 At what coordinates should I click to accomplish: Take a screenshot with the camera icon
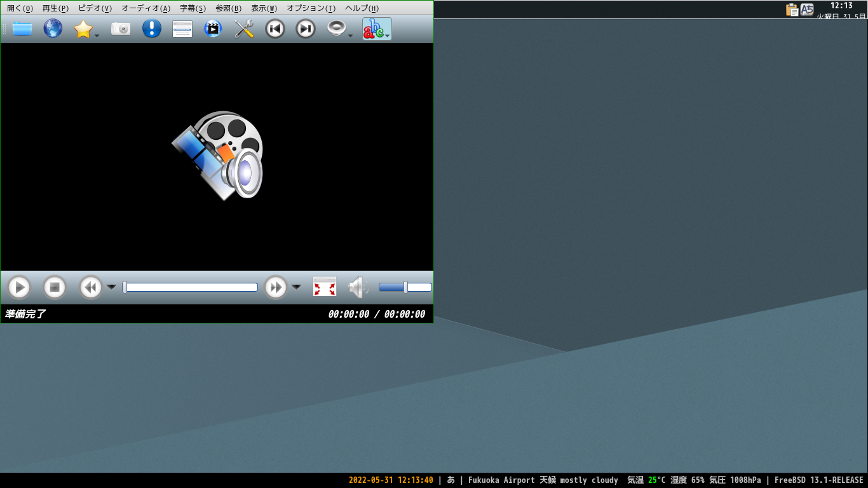(x=121, y=29)
